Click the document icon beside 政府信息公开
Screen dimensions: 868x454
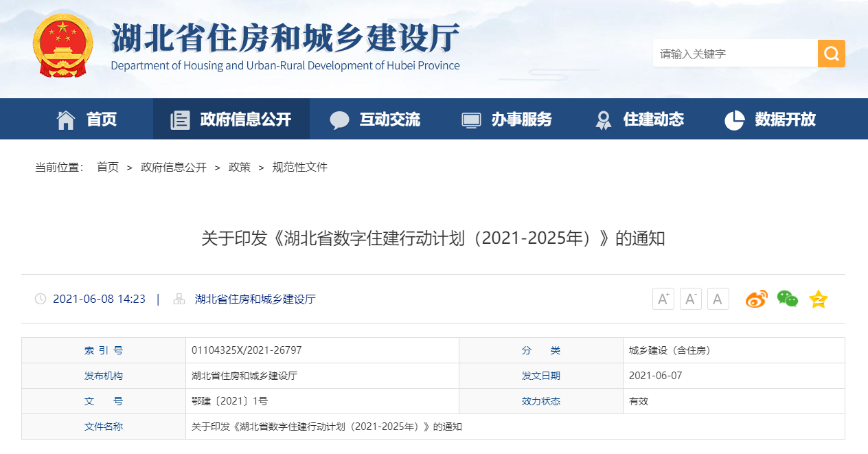point(180,120)
